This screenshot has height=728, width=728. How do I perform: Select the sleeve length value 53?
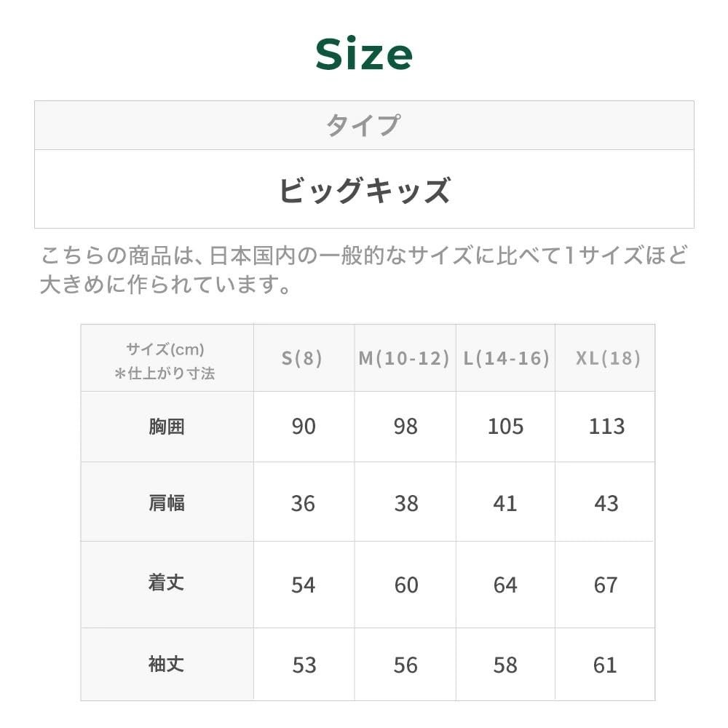coord(304,665)
